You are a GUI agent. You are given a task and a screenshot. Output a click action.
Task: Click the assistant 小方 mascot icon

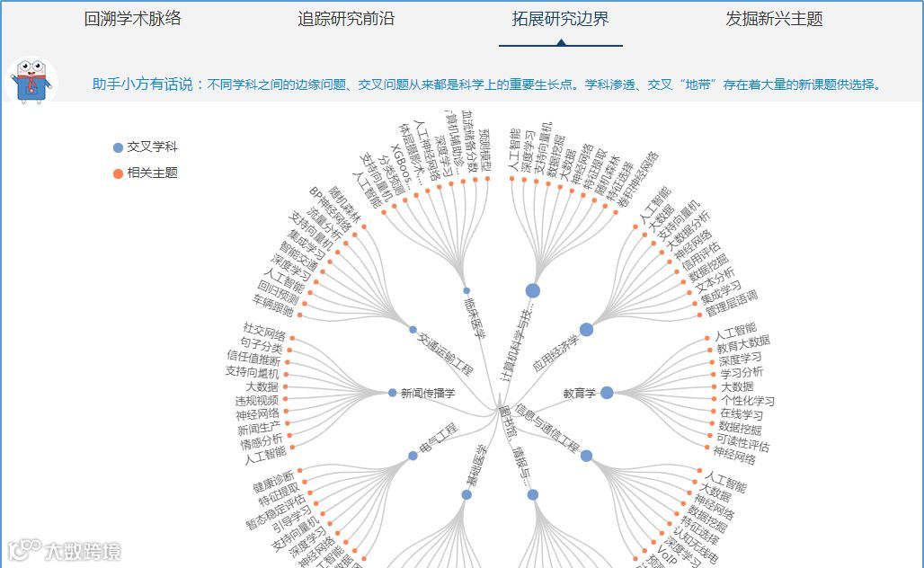pyautogui.click(x=31, y=81)
